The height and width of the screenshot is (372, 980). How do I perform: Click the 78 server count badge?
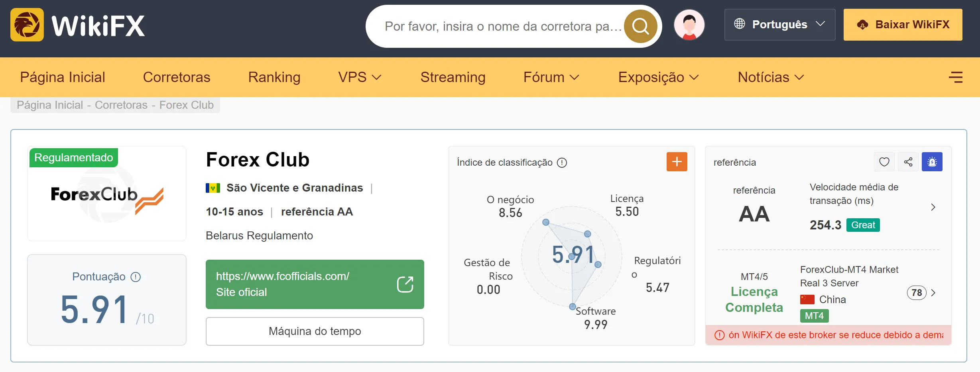[x=917, y=293]
